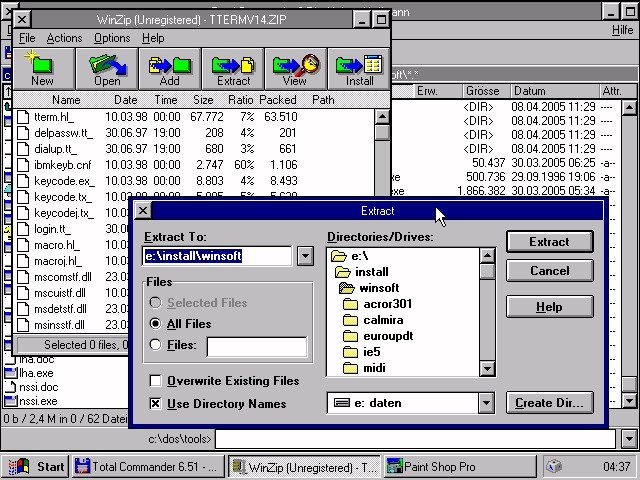Screen dimensions: 640x480
Task: Click the calmira folder icon
Action: point(350,320)
